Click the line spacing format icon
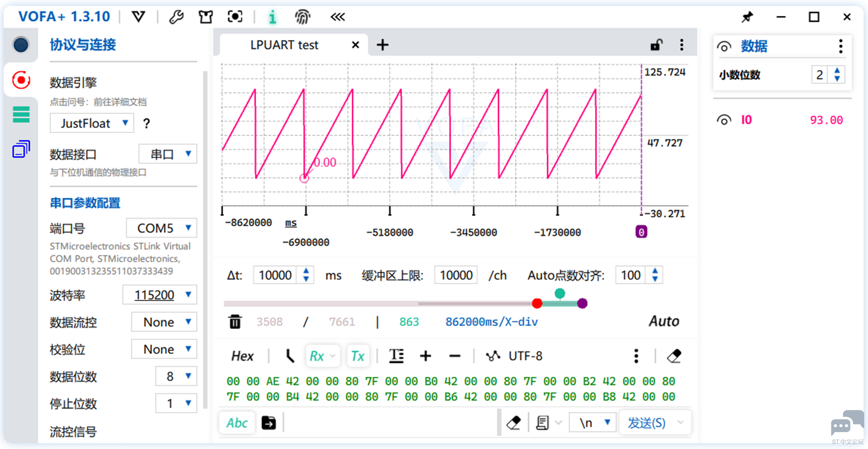This screenshot has width=868, height=449. [x=396, y=356]
